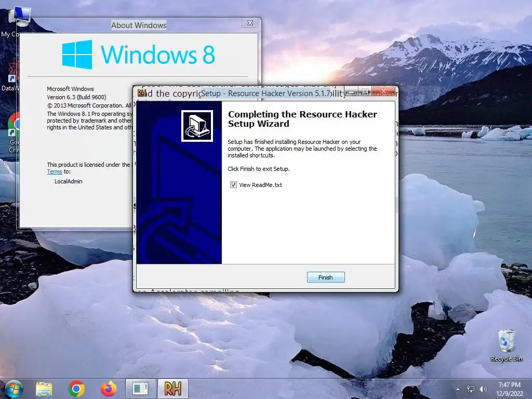This screenshot has height=399, width=532.
Task: Open the Terms link in About Windows
Action: [54, 171]
